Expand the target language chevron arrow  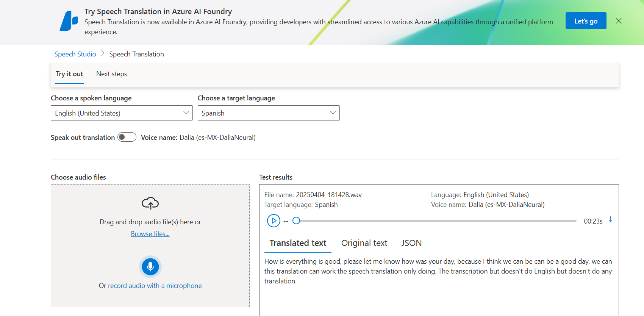(x=333, y=113)
